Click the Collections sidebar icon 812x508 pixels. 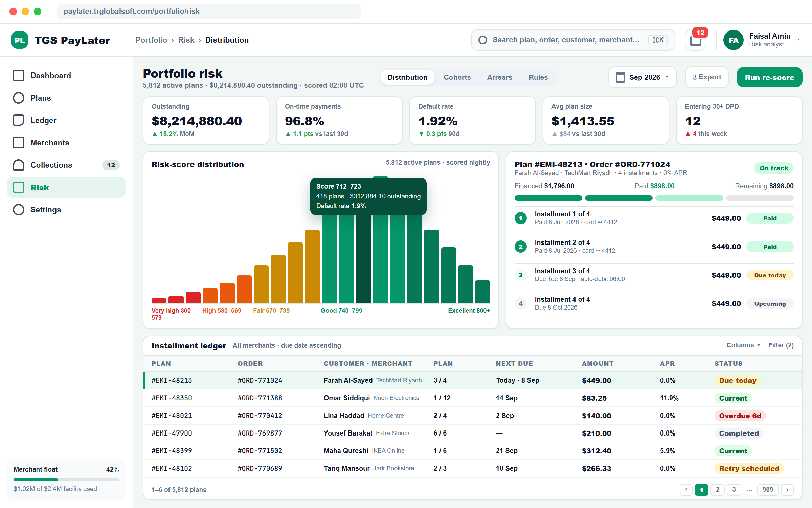[19, 165]
